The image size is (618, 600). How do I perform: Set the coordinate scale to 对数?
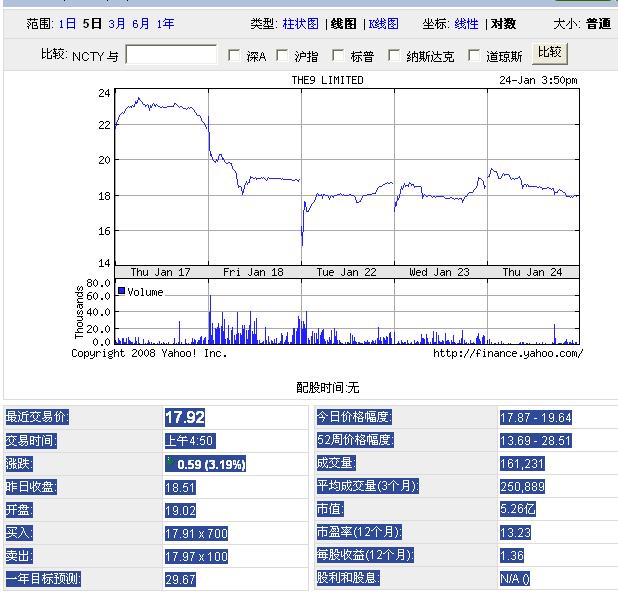click(x=503, y=24)
